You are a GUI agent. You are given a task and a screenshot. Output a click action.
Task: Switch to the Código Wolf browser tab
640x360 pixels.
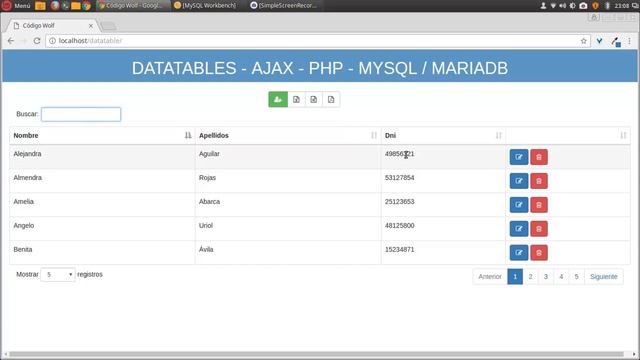point(53,26)
